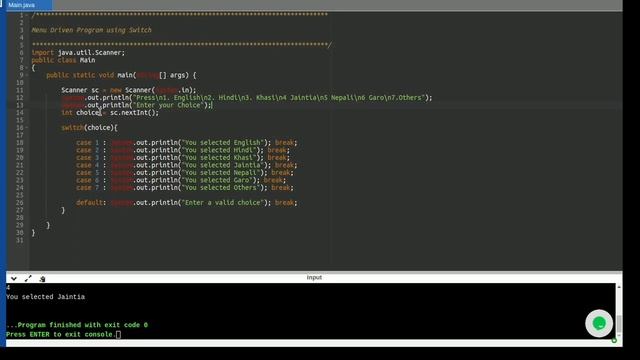Viewport: 640px width, 360px height.
Task: Click the console input value '4'
Action: [x=8, y=288]
